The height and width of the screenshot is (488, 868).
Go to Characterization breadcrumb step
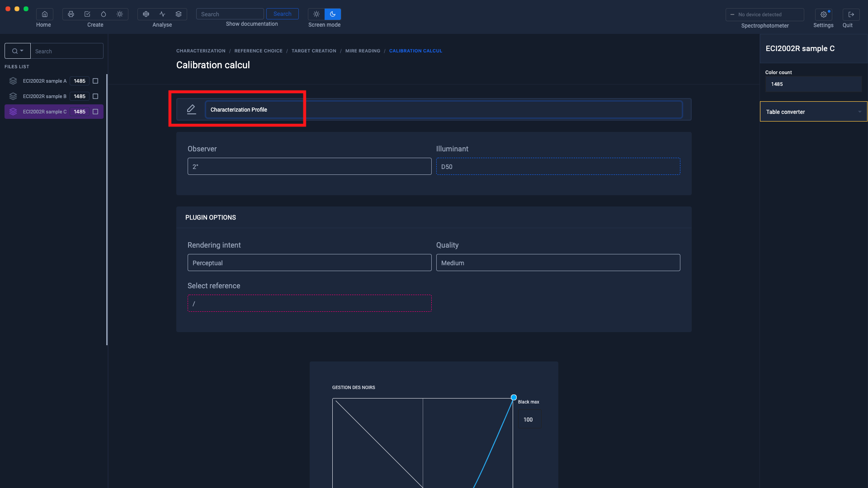pyautogui.click(x=201, y=51)
